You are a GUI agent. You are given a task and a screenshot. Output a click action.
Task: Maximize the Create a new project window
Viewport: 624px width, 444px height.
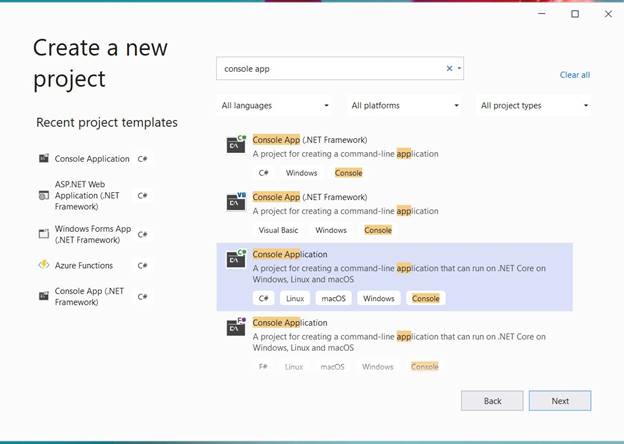575,14
